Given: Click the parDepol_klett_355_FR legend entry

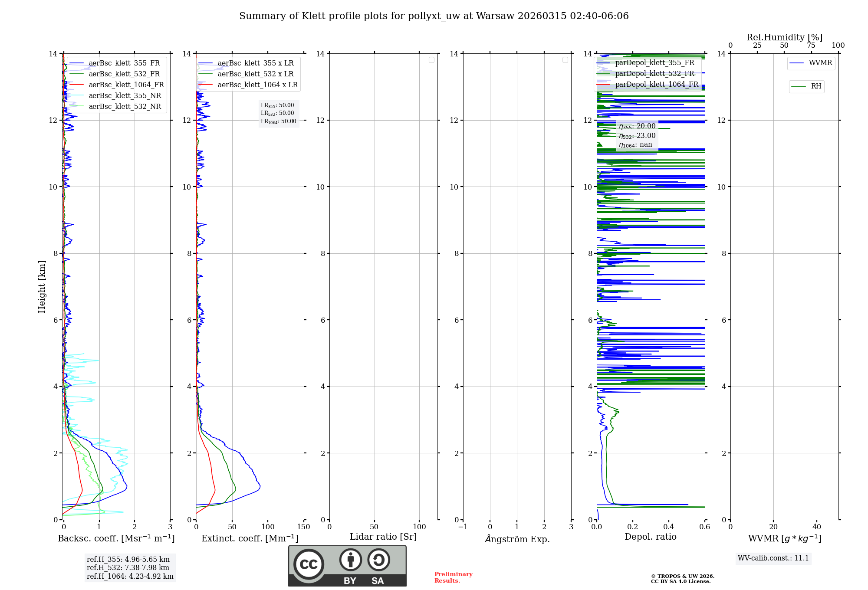Looking at the screenshot, I should coord(654,63).
